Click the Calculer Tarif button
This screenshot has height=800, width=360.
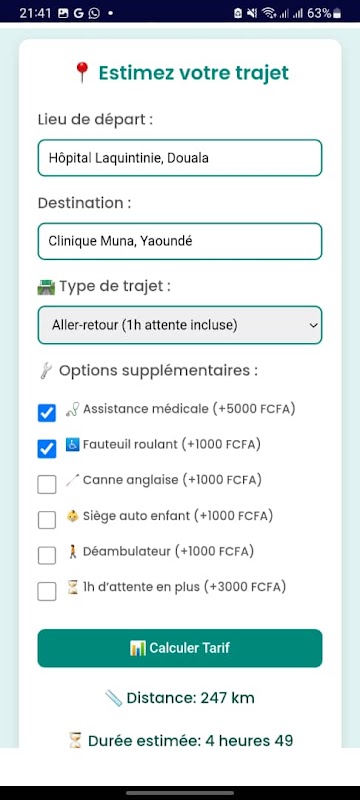[x=180, y=648]
